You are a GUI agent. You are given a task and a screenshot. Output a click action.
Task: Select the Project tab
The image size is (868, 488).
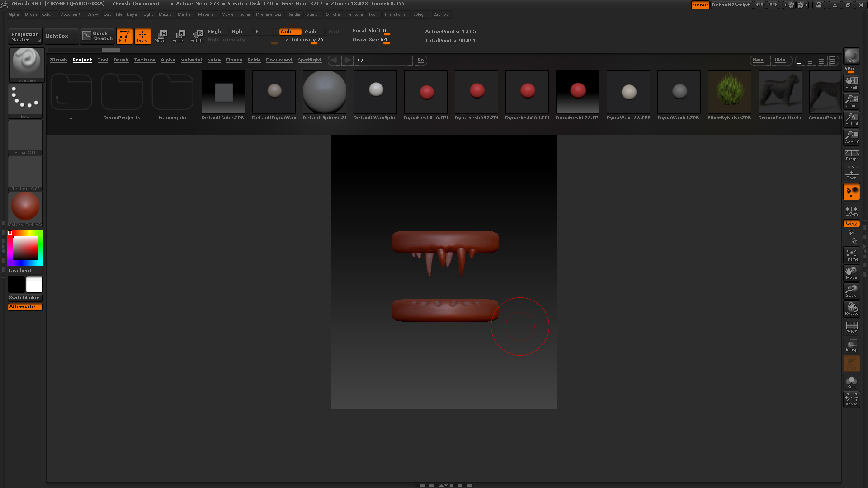pos(82,60)
